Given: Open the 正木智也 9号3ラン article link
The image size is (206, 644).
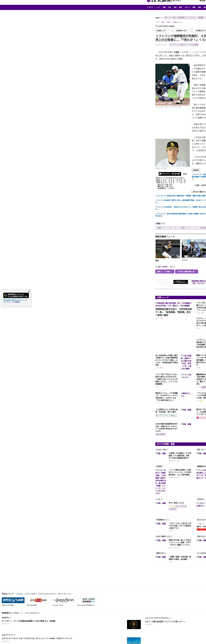Looking at the screenshot, I should 180,208.
